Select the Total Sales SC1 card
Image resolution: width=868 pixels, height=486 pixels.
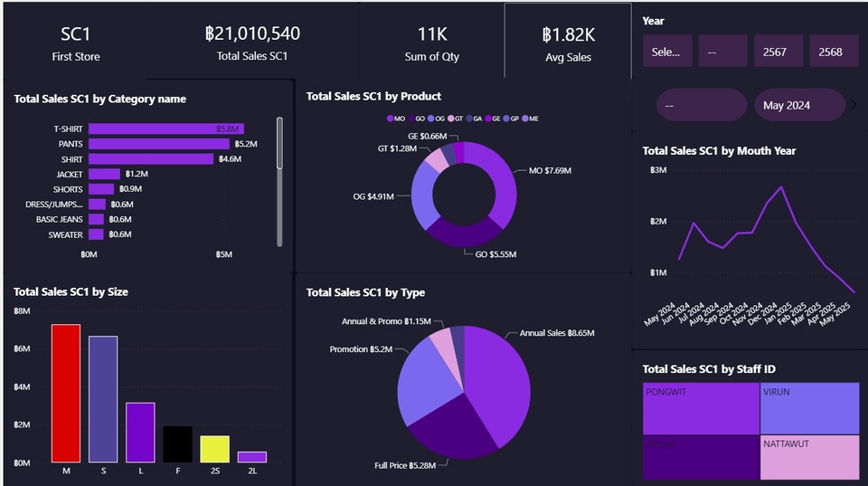pos(252,41)
